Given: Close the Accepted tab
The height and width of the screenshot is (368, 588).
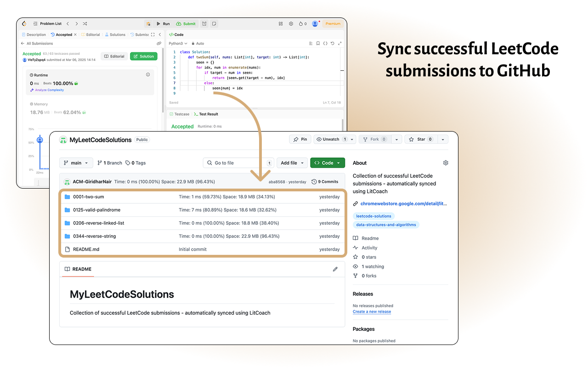Looking at the screenshot, I should (75, 34).
